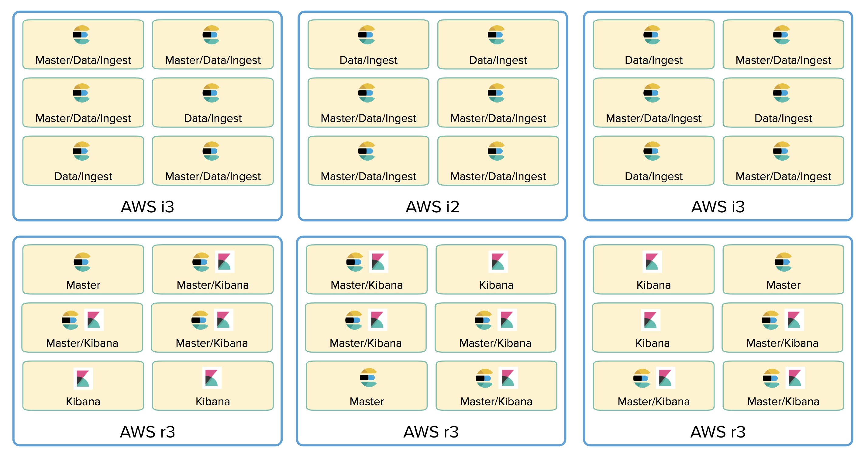
Task: Click Elasticsearch icon of bottom-row Data/Ingest, left i3 group
Action: 81,151
